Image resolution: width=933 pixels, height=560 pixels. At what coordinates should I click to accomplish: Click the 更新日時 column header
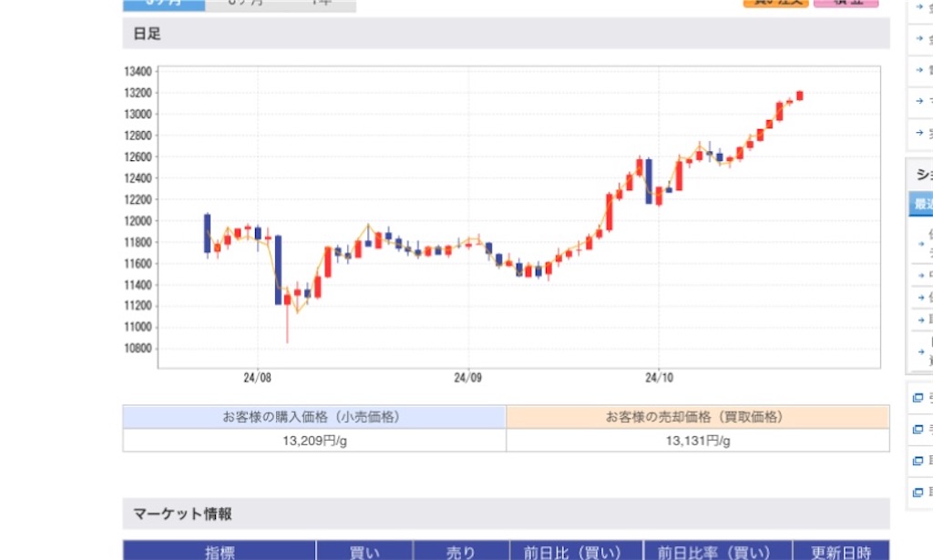click(841, 551)
